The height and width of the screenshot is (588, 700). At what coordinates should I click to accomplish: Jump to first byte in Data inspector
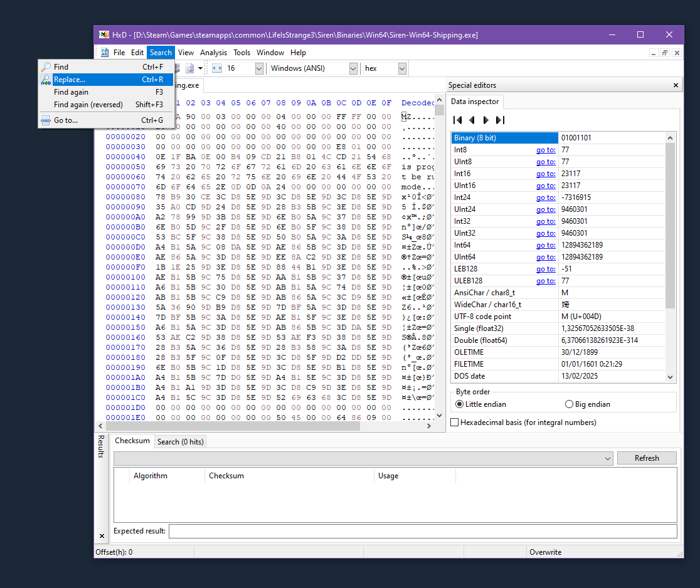tap(458, 120)
